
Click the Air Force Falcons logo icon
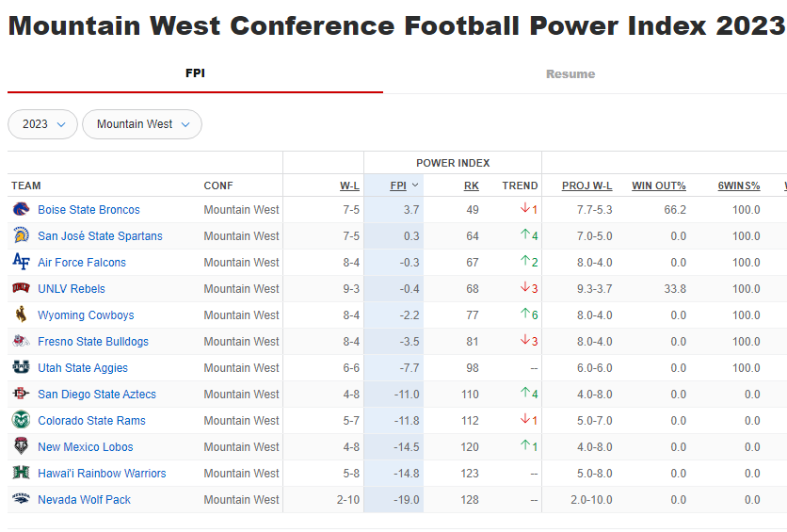21,262
